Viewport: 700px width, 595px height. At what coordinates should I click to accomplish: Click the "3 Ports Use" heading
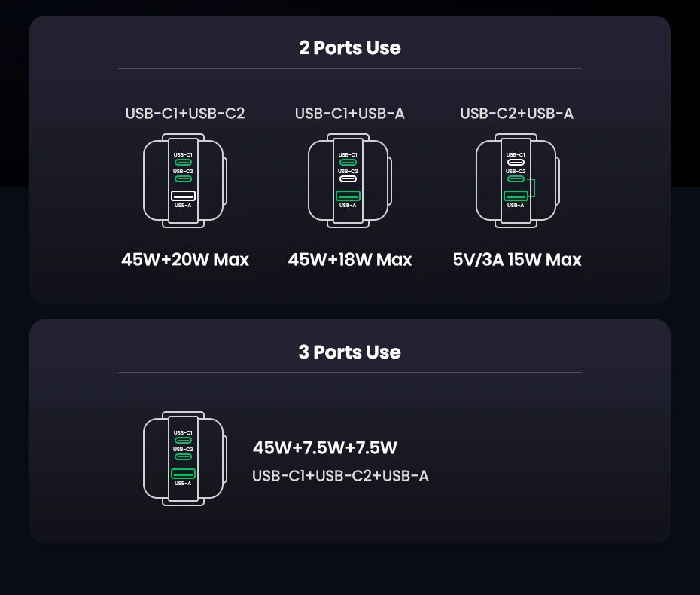(x=349, y=352)
